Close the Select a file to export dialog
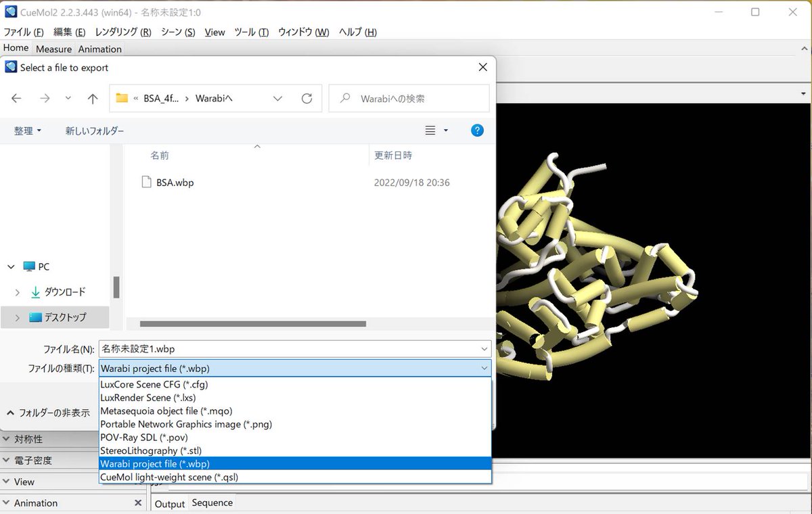The height and width of the screenshot is (514, 812). click(482, 67)
